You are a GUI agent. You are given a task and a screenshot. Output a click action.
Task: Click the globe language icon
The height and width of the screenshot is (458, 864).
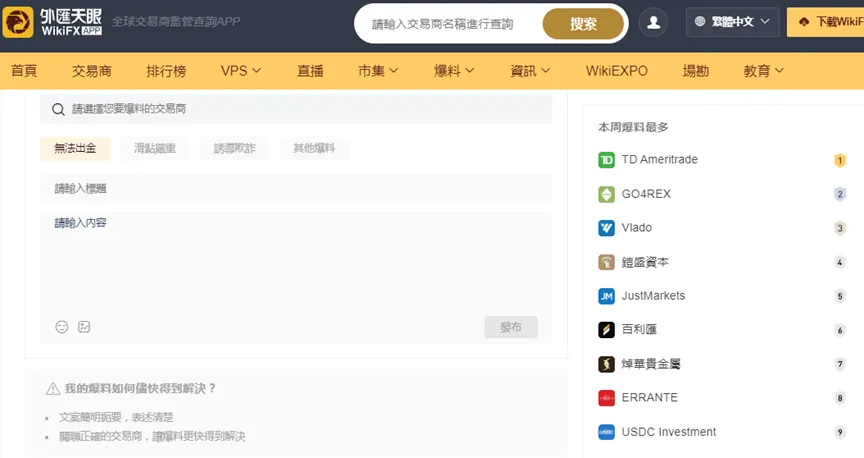pyautogui.click(x=700, y=21)
